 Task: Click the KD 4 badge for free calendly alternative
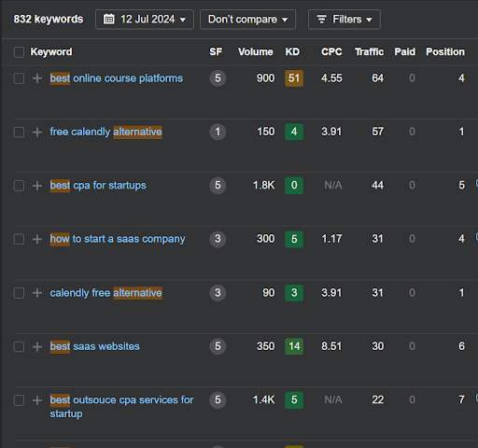[294, 132]
